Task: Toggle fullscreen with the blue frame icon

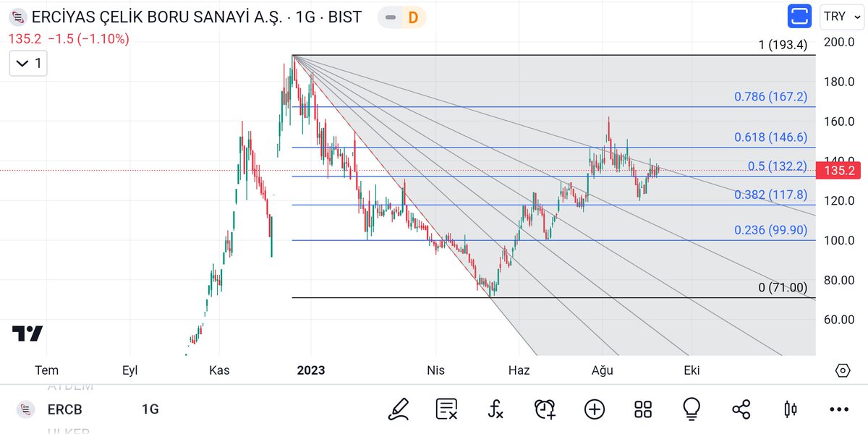Action: (800, 17)
